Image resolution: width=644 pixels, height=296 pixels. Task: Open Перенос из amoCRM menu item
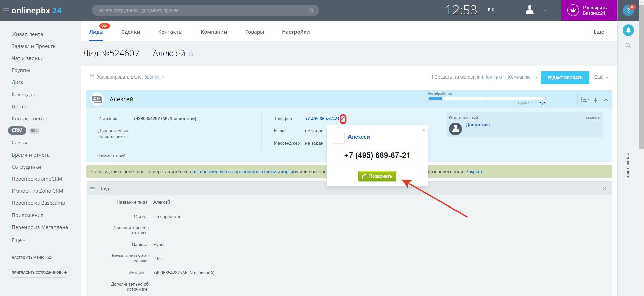click(37, 179)
